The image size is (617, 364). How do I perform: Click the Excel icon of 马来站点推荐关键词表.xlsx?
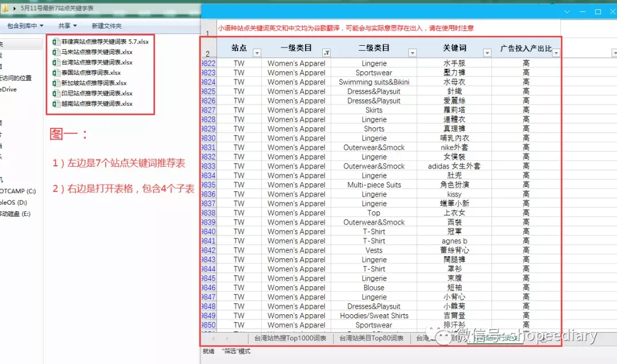[56, 52]
